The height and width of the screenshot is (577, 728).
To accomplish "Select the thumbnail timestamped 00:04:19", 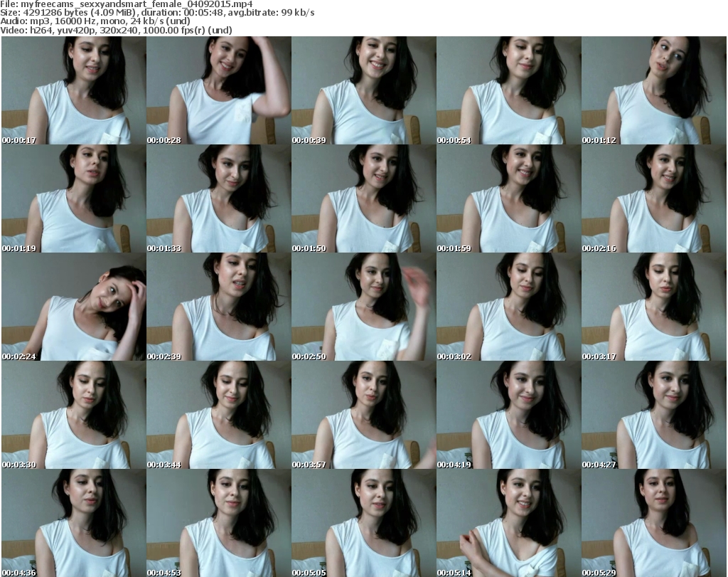I will pyautogui.click(x=509, y=415).
